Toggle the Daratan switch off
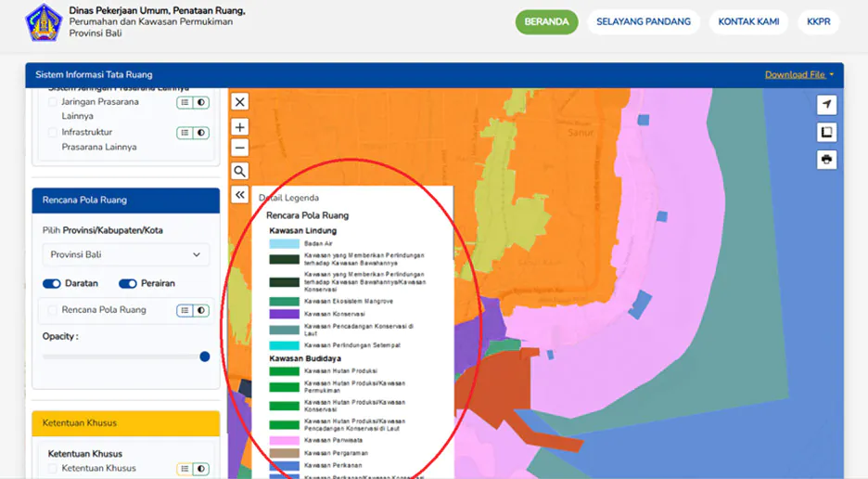This screenshot has height=479, width=868. [52, 284]
